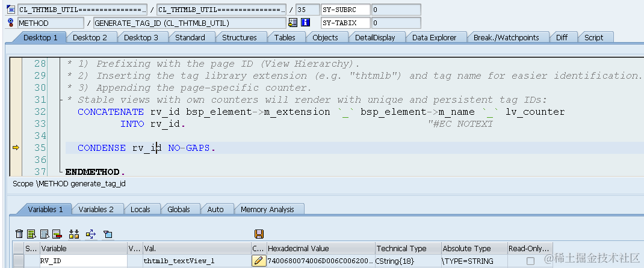Click the Technical Type column header
644x268 pixels.
408,248
